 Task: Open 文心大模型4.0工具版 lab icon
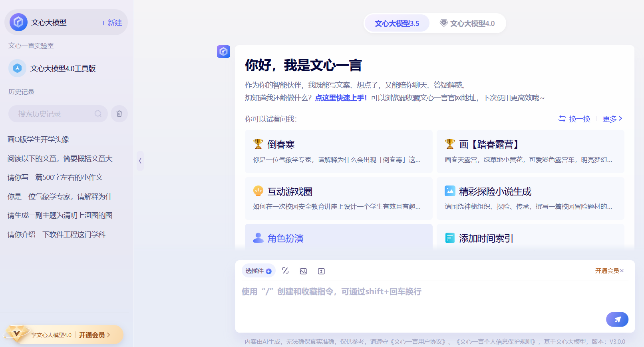(x=17, y=68)
